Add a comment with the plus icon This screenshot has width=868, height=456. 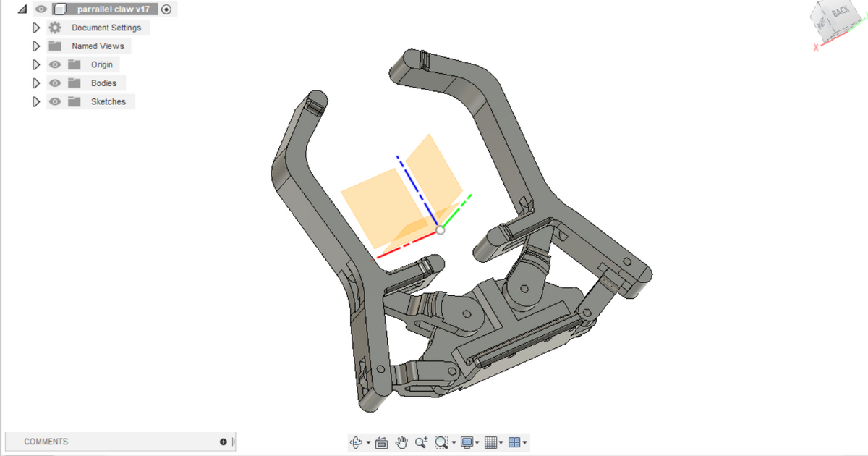[223, 442]
